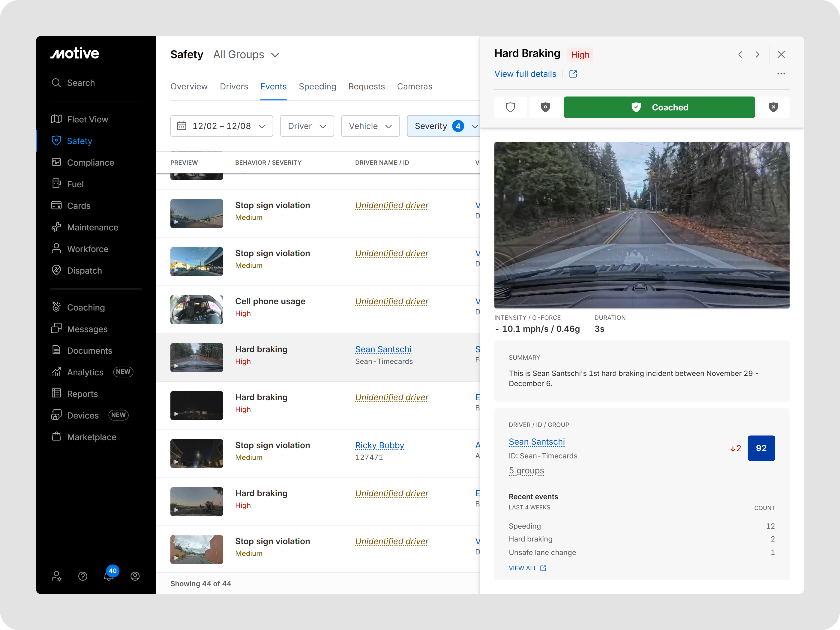Image resolution: width=840 pixels, height=630 pixels.
Task: Click the Unsafe lane change recent events row
Action: (x=642, y=553)
